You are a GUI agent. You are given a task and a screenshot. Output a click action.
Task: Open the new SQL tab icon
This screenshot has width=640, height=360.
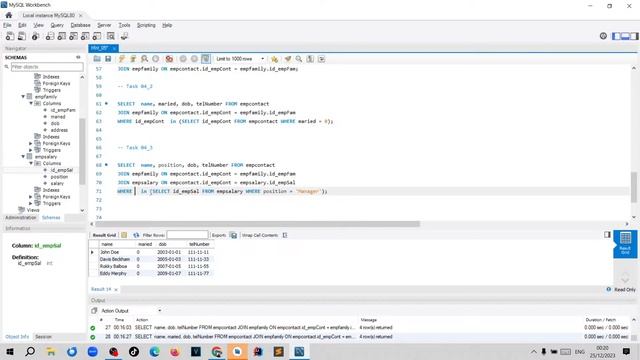click(10, 36)
